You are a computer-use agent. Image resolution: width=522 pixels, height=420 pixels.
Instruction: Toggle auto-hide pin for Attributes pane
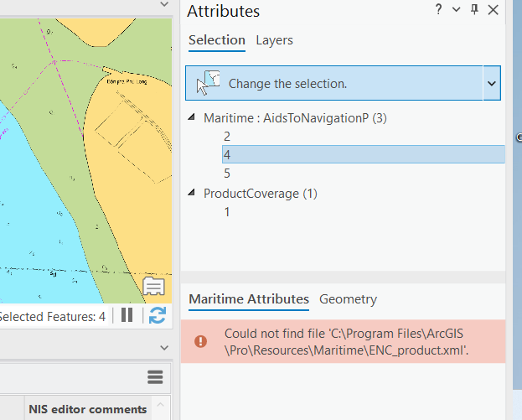[x=474, y=10]
